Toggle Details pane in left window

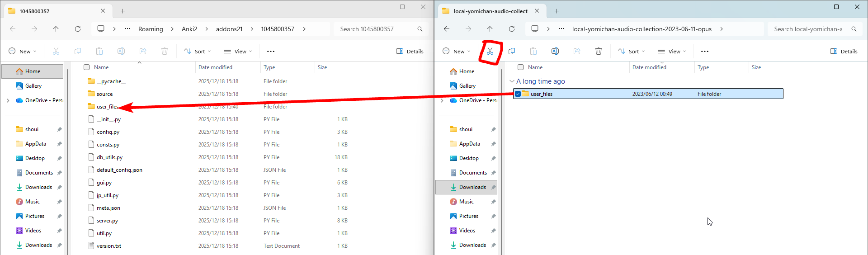point(410,52)
